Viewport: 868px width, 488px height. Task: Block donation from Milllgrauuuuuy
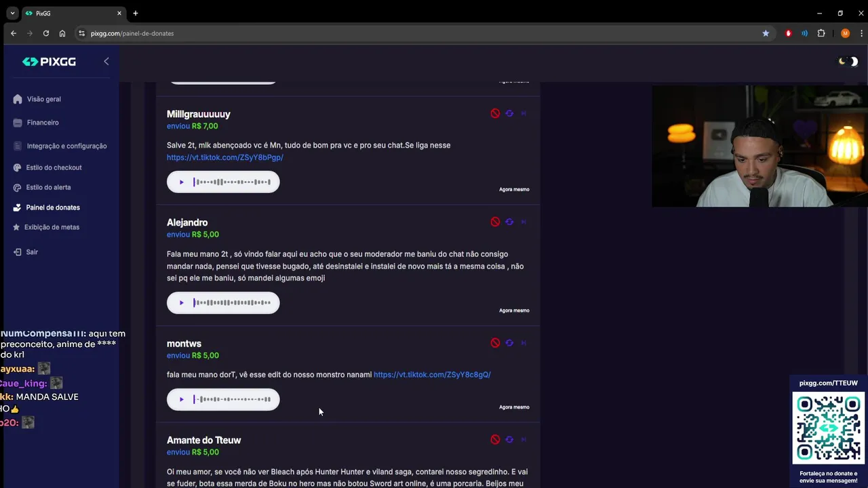(x=495, y=114)
